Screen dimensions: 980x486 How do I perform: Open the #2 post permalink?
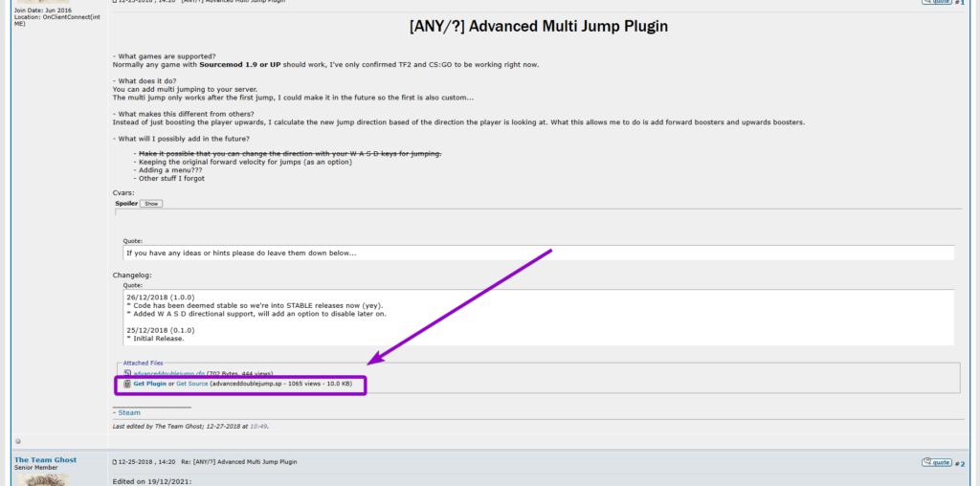pyautogui.click(x=962, y=464)
